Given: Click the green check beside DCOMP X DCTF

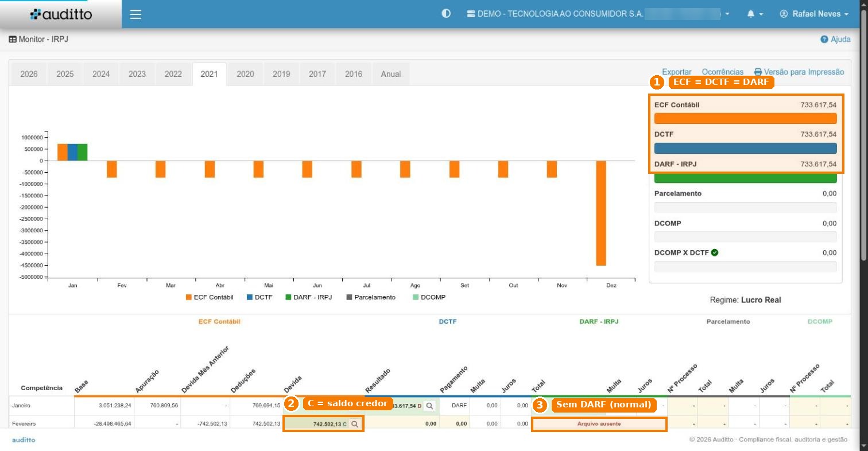Looking at the screenshot, I should (715, 252).
